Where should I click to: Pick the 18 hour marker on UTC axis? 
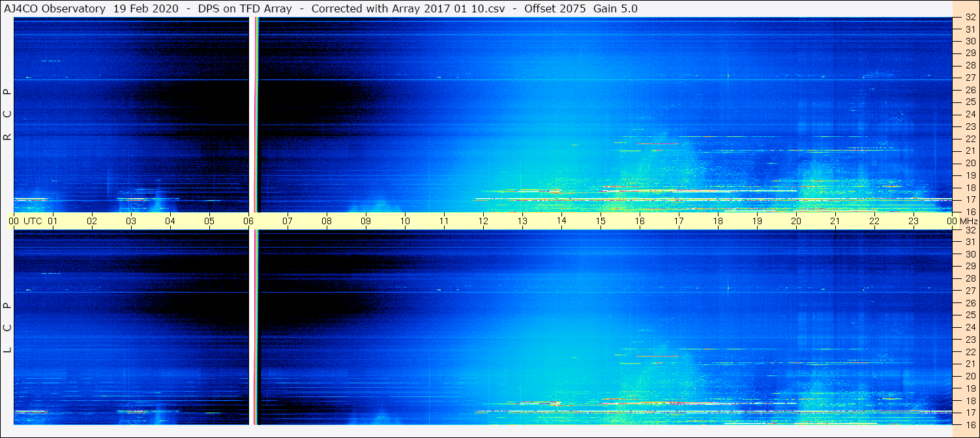(x=718, y=221)
